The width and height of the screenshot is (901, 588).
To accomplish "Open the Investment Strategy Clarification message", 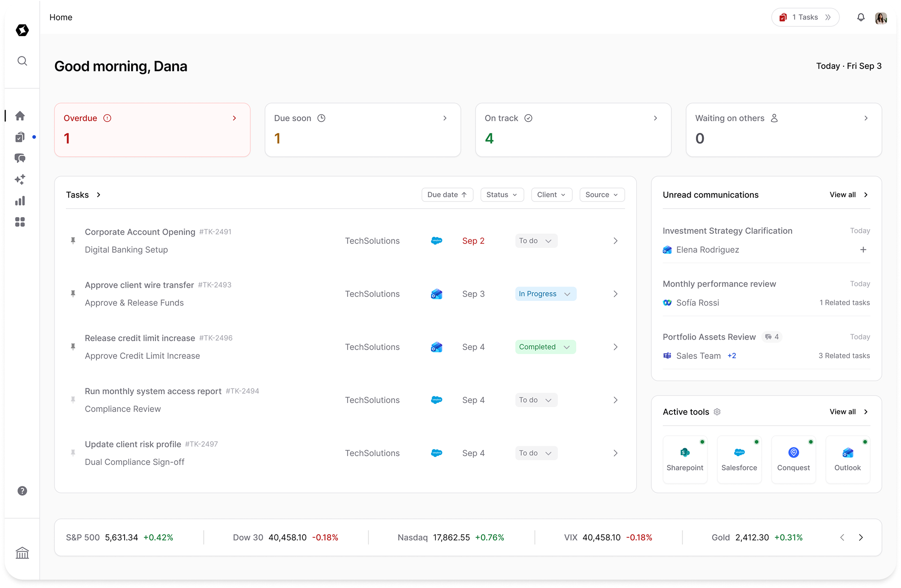I will (766, 240).
